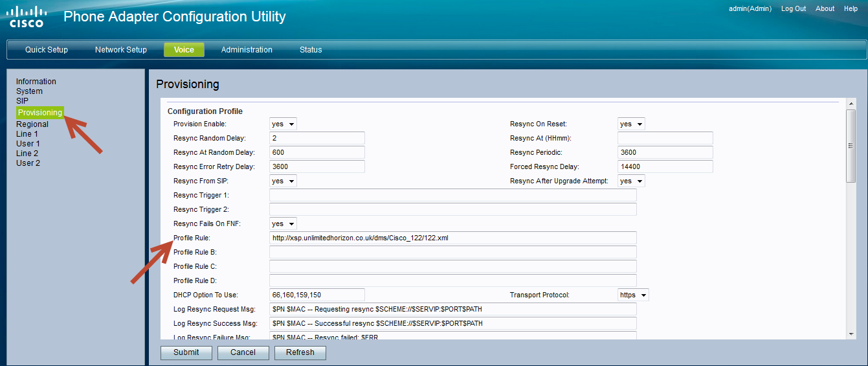The width and height of the screenshot is (868, 366).
Task: Open System in the sidebar
Action: [29, 91]
